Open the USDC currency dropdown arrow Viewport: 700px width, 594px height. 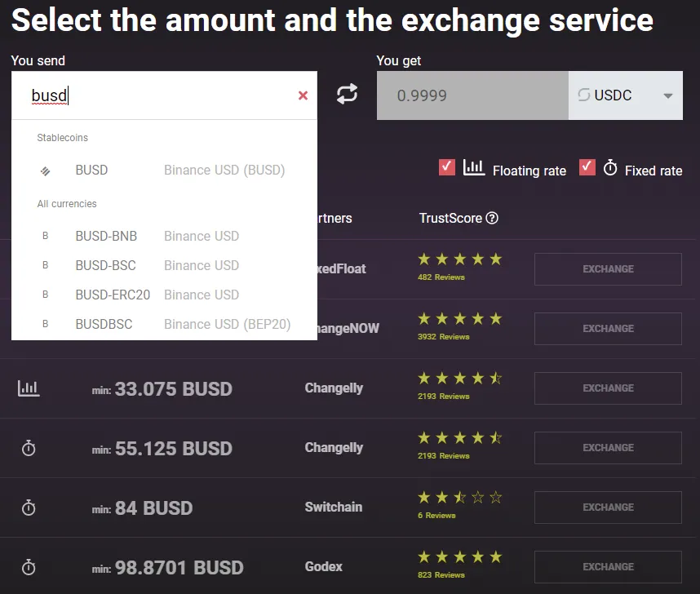[x=668, y=95]
